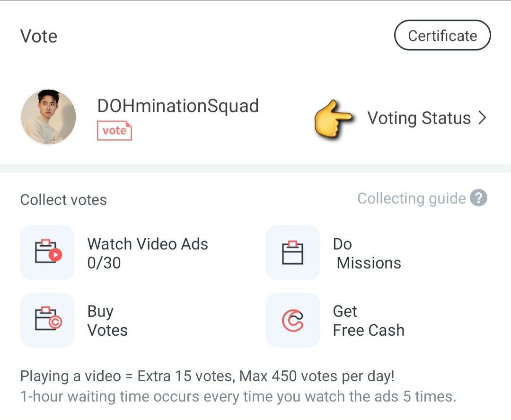511x420 pixels.
Task: Tap the DOHminationSquad profile picture
Action: (49, 117)
